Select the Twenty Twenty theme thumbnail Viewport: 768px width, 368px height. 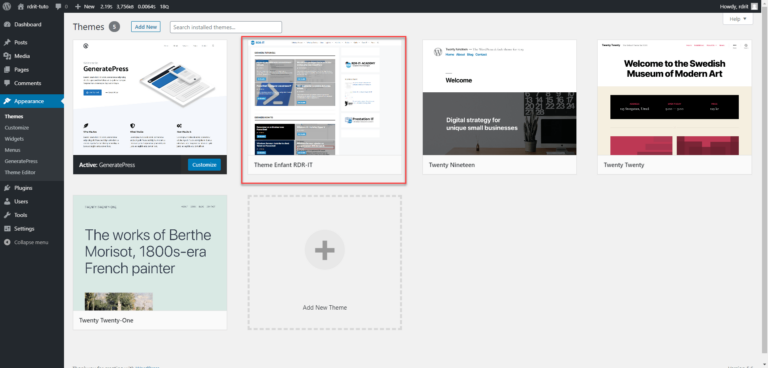(674, 98)
